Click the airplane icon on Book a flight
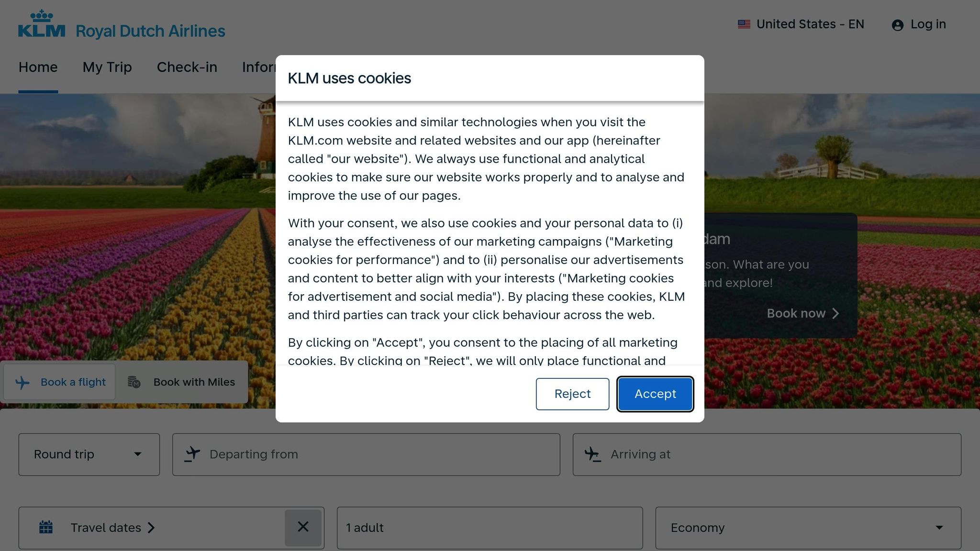Image resolution: width=980 pixels, height=551 pixels. (x=22, y=382)
